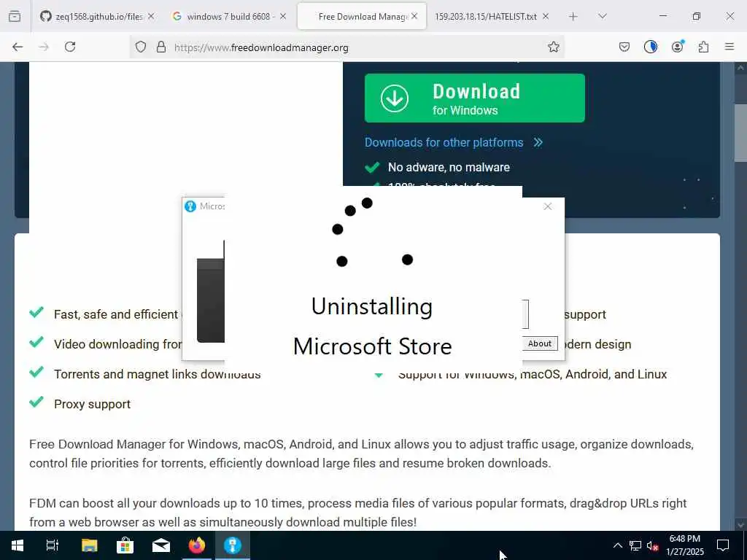This screenshot has width=747, height=560.
Task: Open the Windows Start menu
Action: pyautogui.click(x=18, y=545)
